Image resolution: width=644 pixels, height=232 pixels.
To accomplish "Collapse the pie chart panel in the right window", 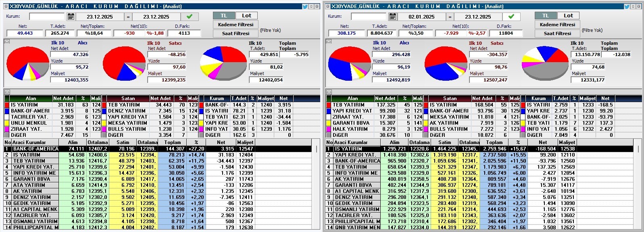I will (329, 42).
